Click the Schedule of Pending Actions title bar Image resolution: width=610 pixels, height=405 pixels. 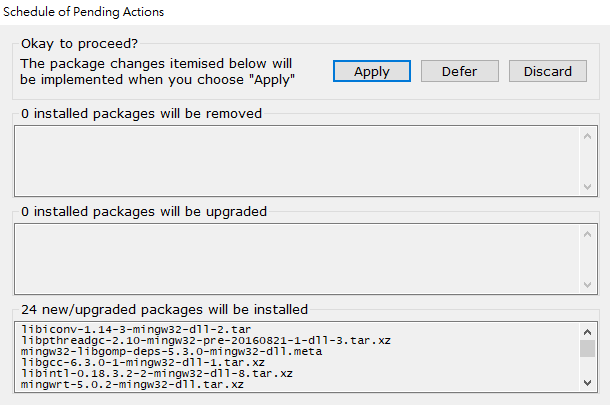[300, 12]
